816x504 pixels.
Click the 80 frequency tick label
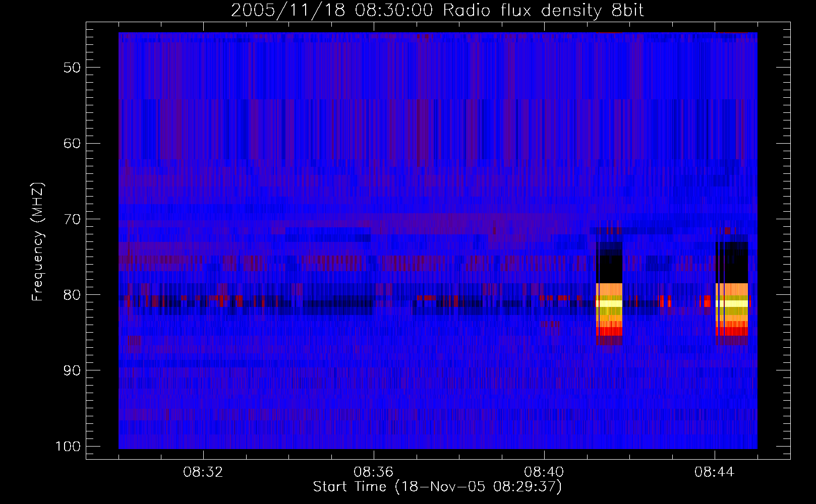click(x=72, y=295)
